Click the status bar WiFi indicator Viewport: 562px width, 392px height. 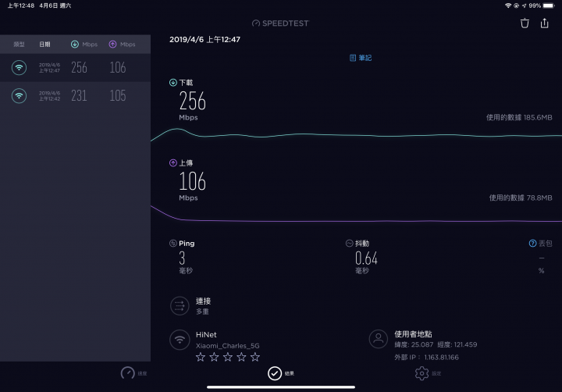(x=508, y=5)
